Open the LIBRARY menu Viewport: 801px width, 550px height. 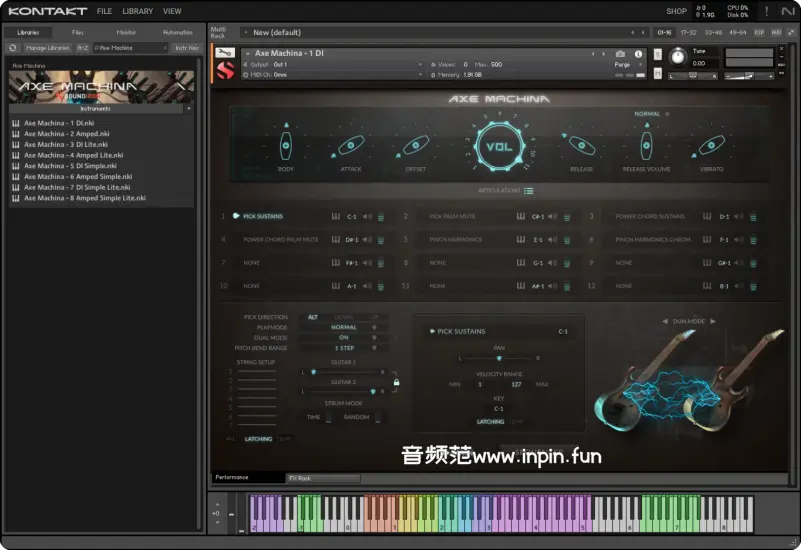(137, 11)
